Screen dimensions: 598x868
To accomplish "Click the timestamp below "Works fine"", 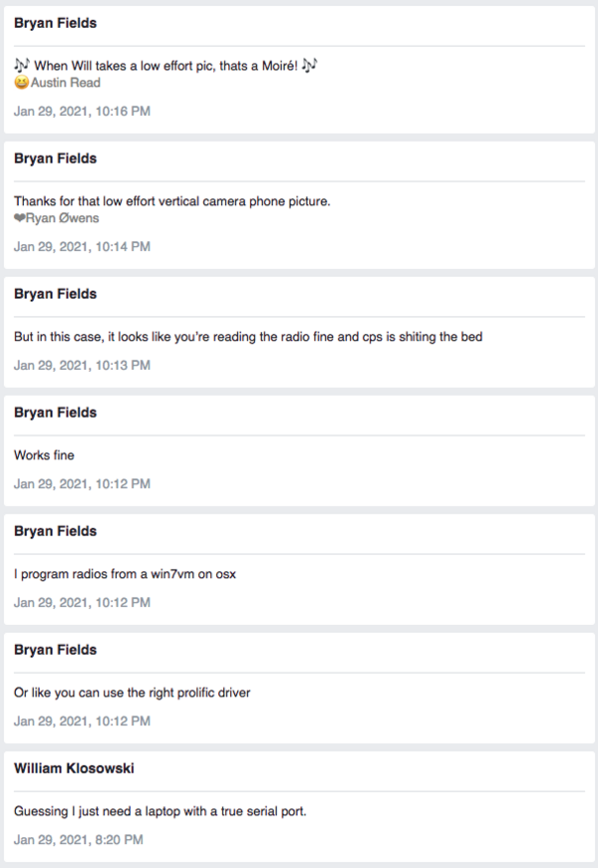I will [82, 484].
